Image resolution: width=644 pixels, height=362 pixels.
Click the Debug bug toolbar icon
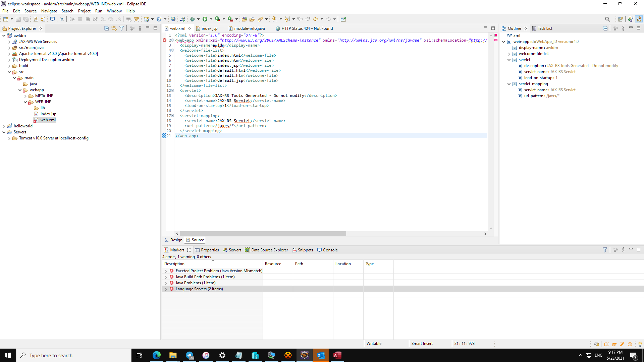(192, 19)
